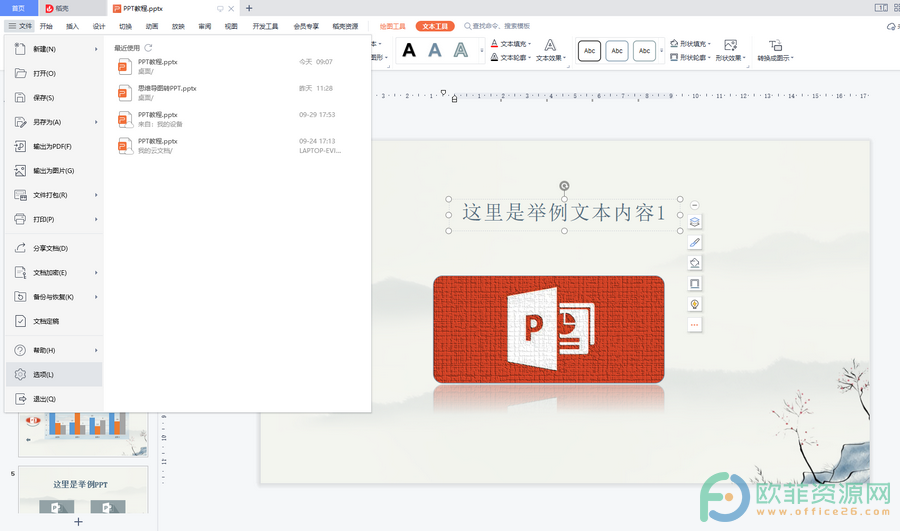Click the 打开(O) open folder icon

click(20, 73)
